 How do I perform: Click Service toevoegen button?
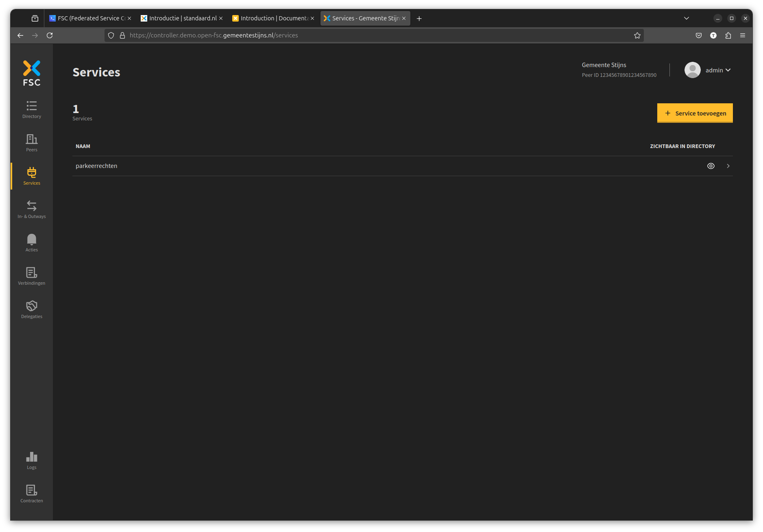pos(695,113)
